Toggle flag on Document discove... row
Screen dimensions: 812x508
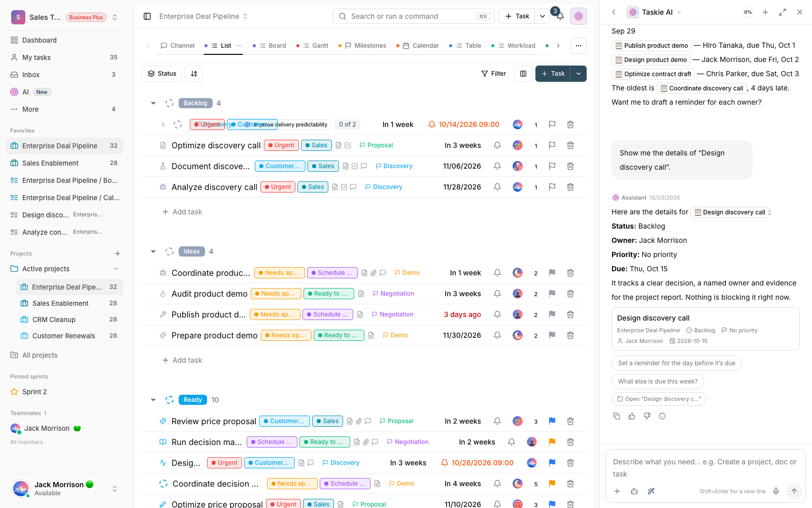552,166
